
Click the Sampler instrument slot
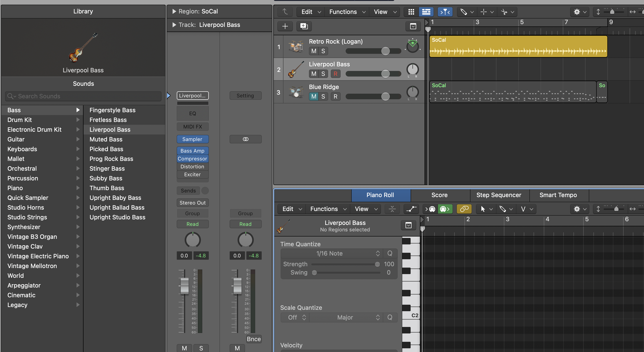(192, 139)
